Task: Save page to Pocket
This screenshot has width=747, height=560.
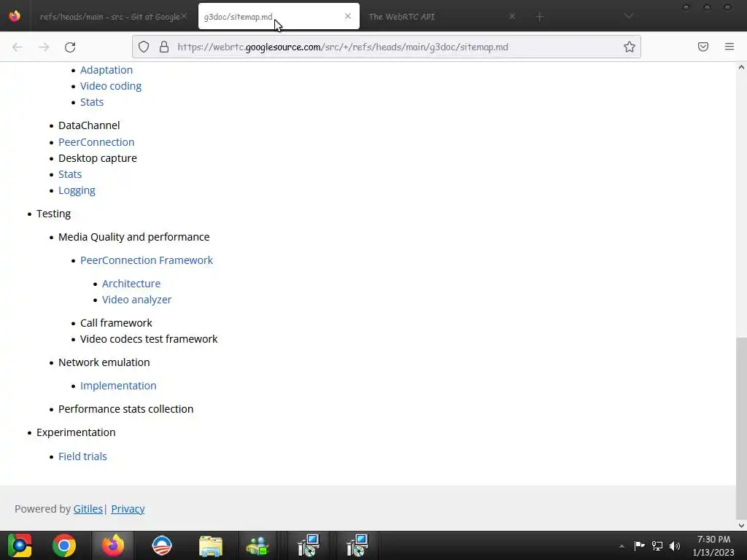Action: [x=703, y=47]
